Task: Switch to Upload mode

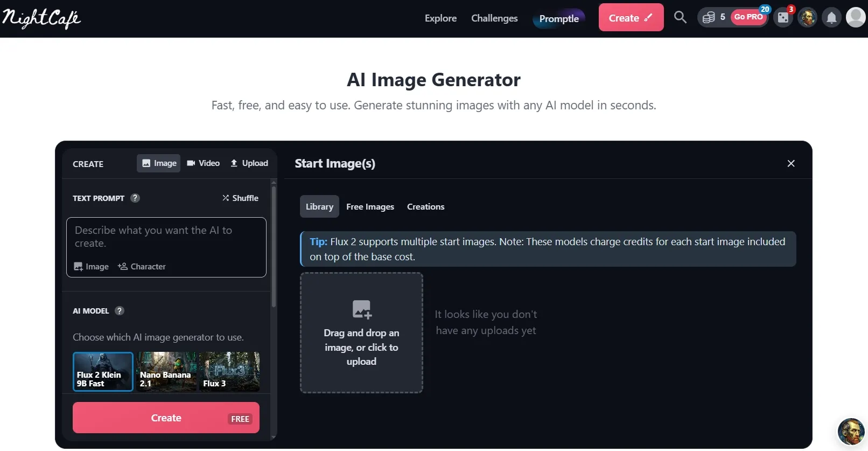Action: (x=249, y=163)
